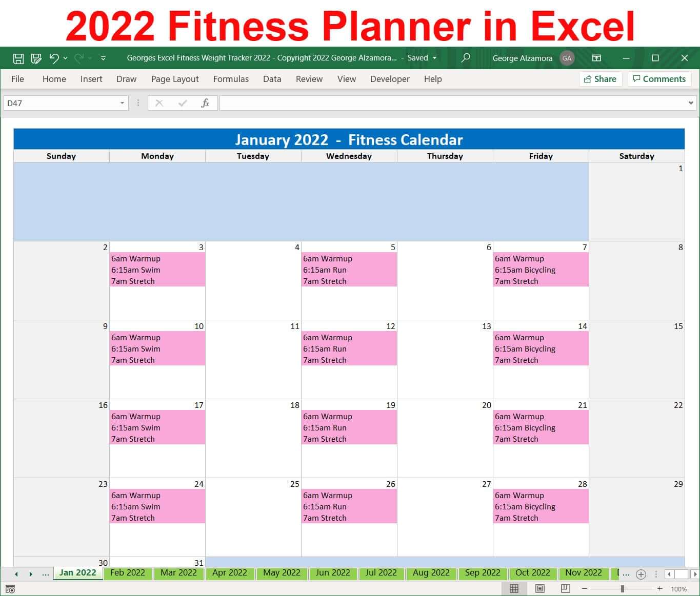This screenshot has height=596, width=700.
Task: Expand the formula bar chevron
Action: coord(690,103)
